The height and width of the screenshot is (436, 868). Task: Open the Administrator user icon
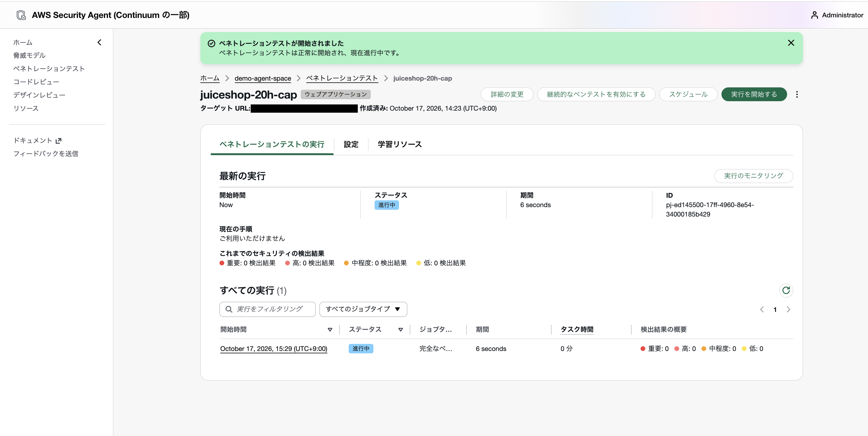pyautogui.click(x=814, y=15)
